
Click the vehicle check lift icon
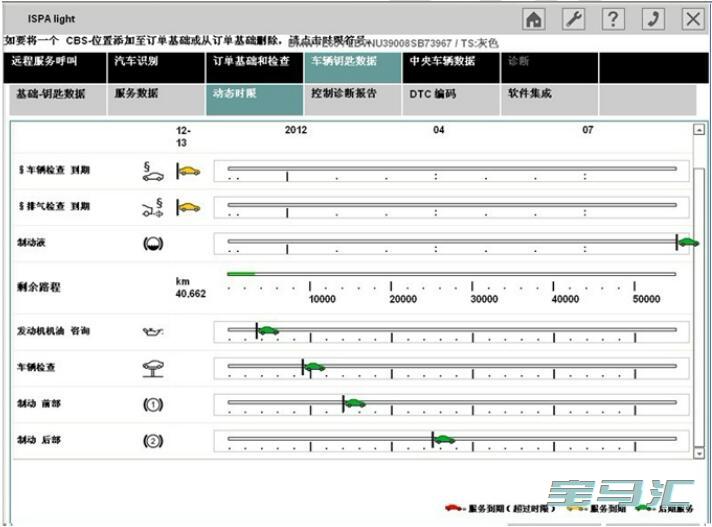click(153, 369)
